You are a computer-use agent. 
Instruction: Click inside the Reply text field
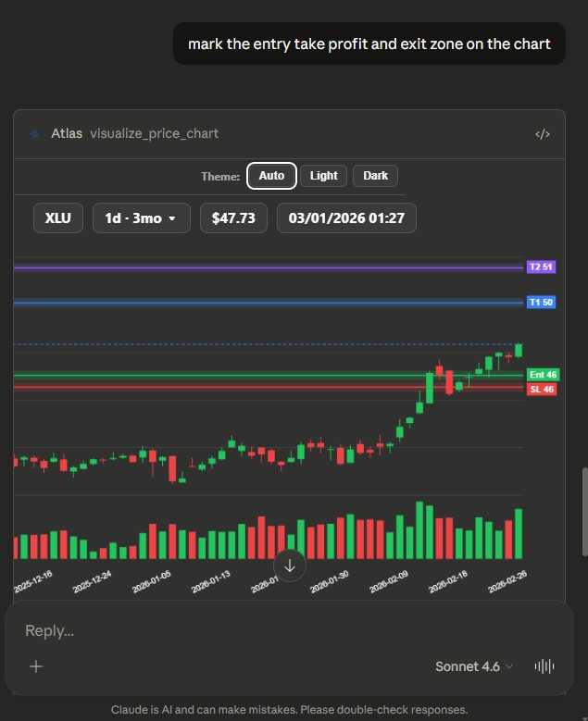tap(278, 630)
